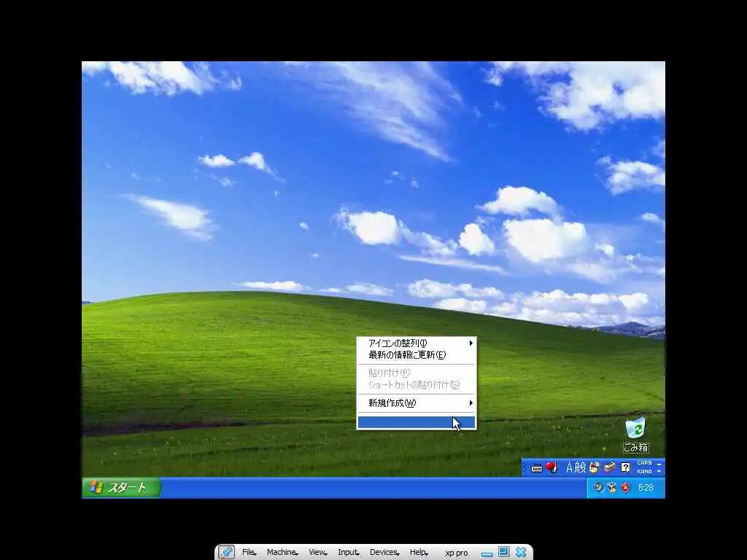Click the VirtualBox guest additions tray icon
The height and width of the screenshot is (560, 747).
(x=612, y=487)
